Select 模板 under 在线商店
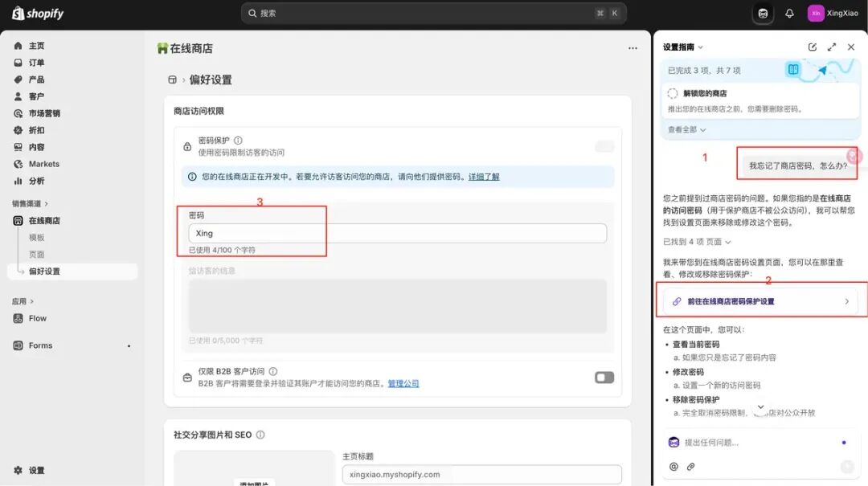Image resolution: width=868 pixels, height=486 pixels. click(x=37, y=238)
